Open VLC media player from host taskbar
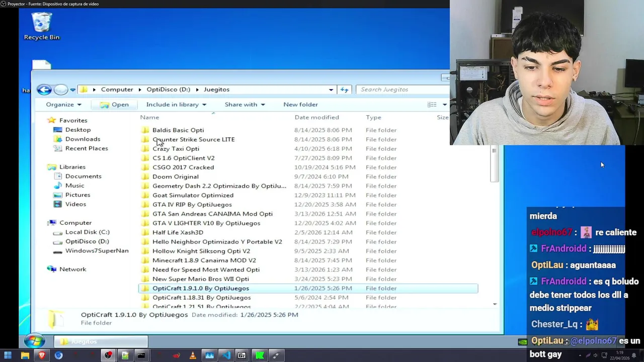The width and height of the screenshot is (644, 362). 193,355
